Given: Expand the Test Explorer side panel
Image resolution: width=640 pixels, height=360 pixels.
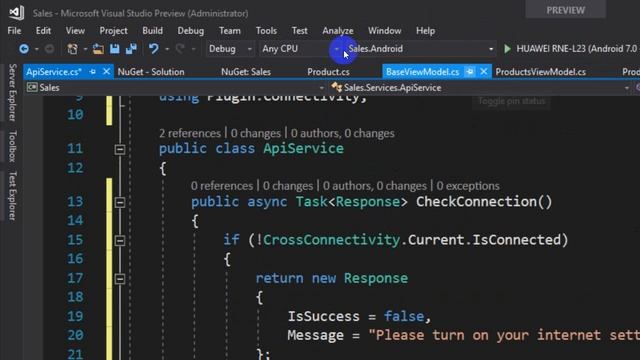Looking at the screenshot, I should 13,196.
